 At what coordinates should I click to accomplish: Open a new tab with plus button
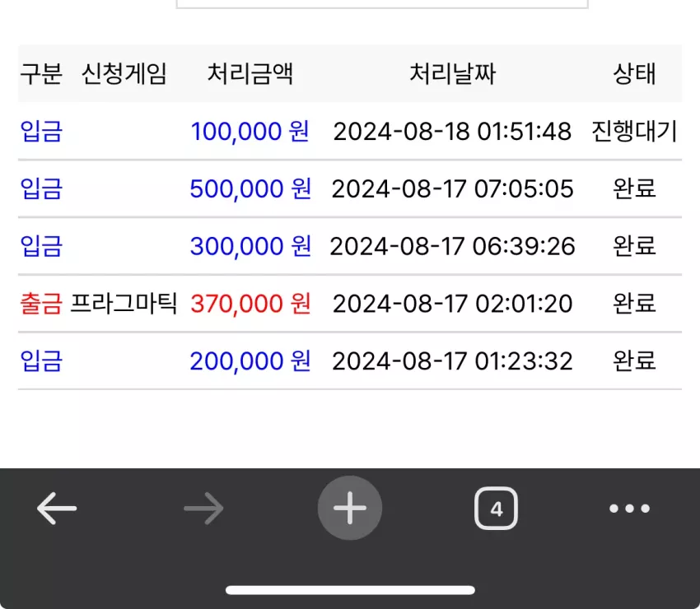350,508
